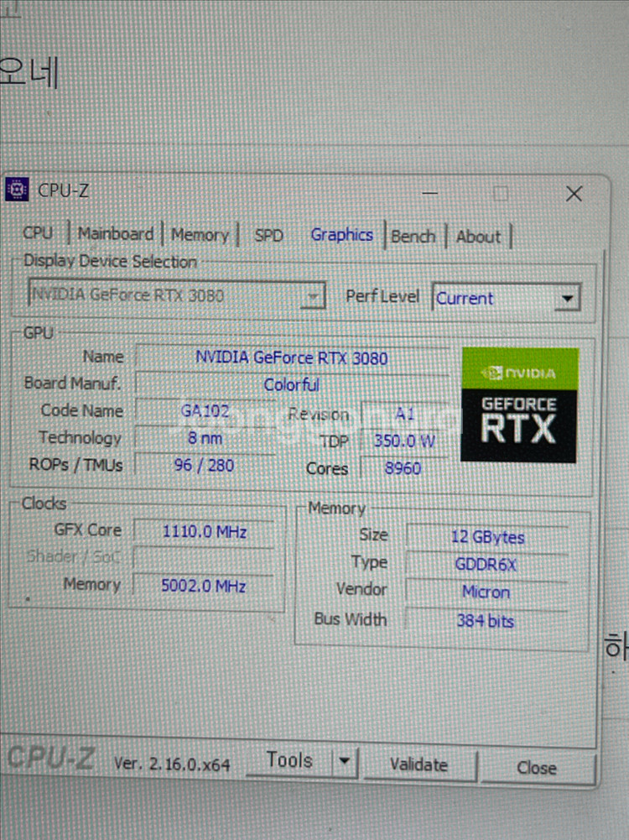This screenshot has width=629, height=840.
Task: Select the Graphics tab
Action: pos(341,235)
